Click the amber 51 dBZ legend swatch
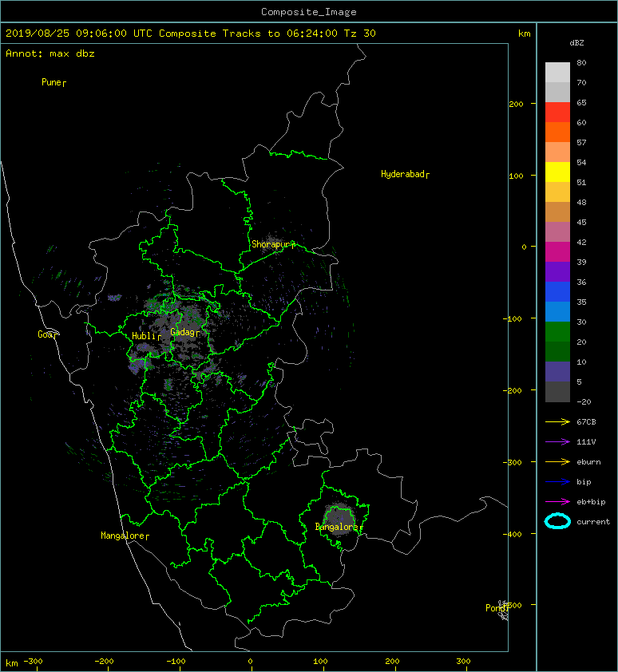This screenshot has width=618, height=672. point(557,192)
